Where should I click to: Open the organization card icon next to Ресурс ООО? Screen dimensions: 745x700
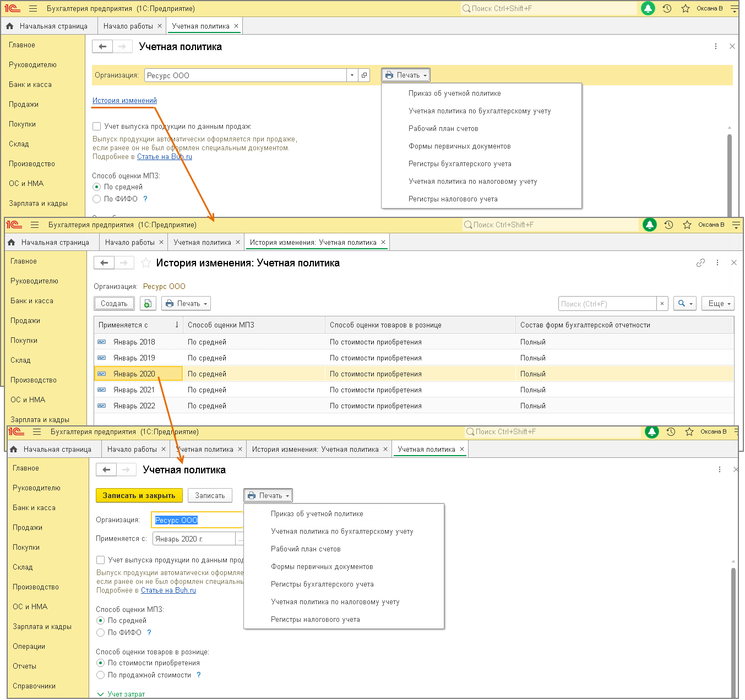point(364,75)
